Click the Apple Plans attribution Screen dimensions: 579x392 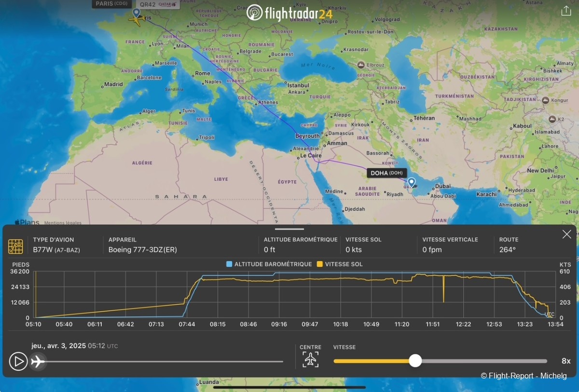pyautogui.click(x=27, y=222)
